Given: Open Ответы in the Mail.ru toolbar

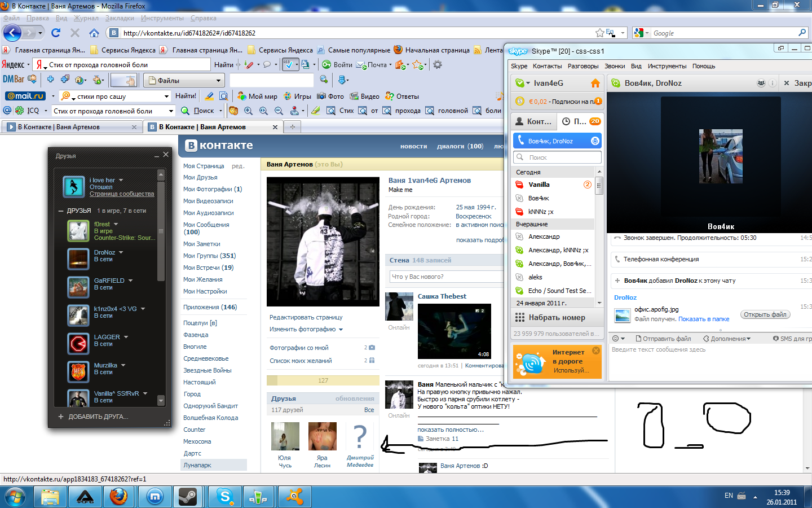Looking at the screenshot, I should pyautogui.click(x=401, y=96).
